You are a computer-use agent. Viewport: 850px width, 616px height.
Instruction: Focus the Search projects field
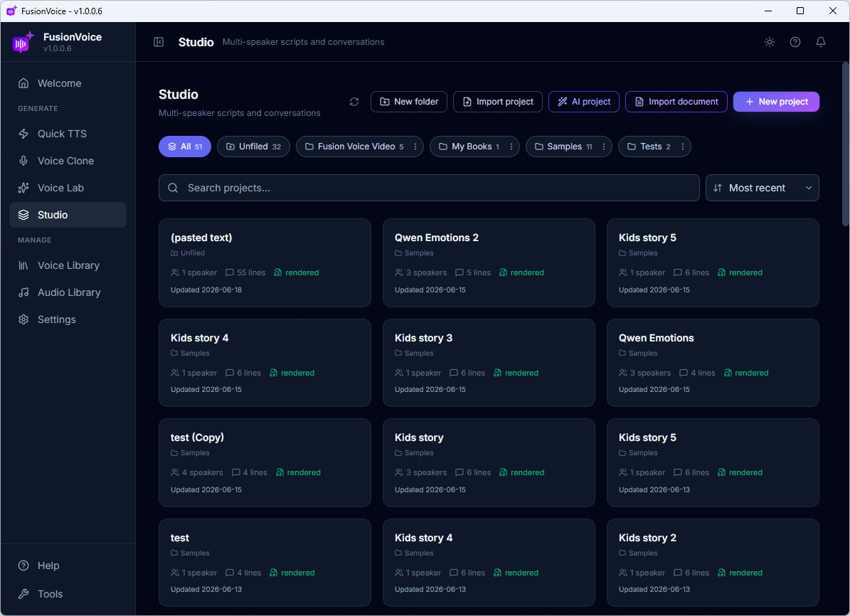click(429, 188)
